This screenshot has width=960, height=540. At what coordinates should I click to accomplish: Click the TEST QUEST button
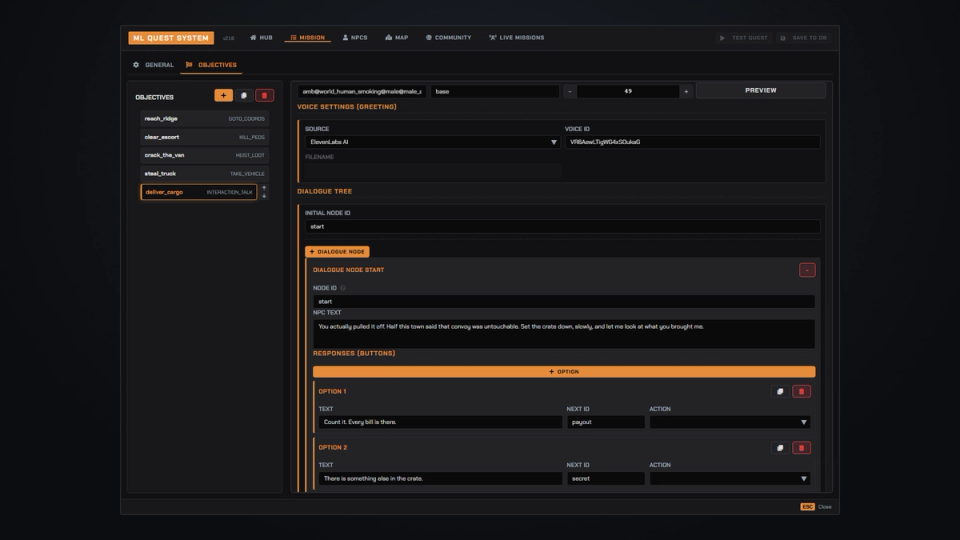[x=743, y=38]
